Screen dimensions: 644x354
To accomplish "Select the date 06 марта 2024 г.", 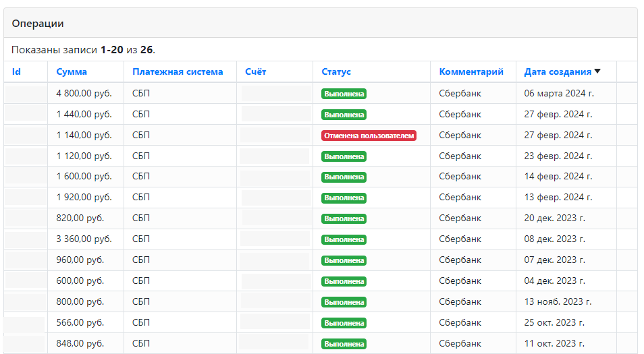I will [x=559, y=94].
